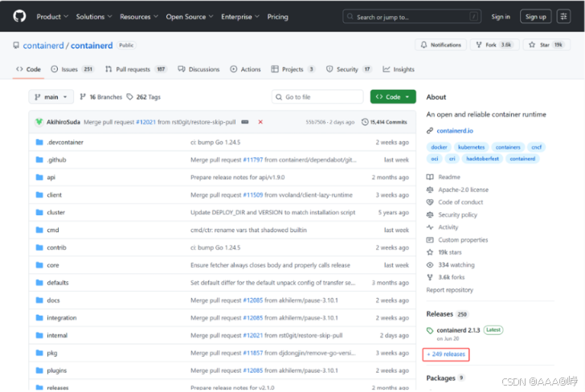Open the core folder
Screen dimensions: 585x392
(53, 265)
